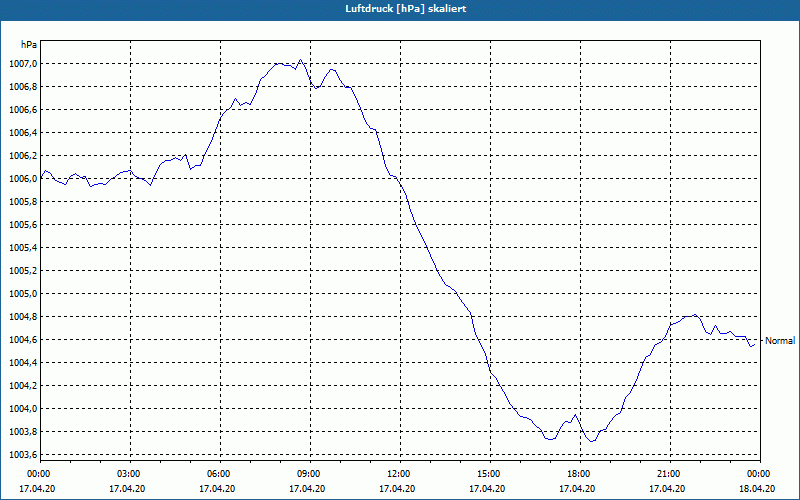Image resolution: width=800 pixels, height=500 pixels.
Task: Click the 15:00 time label on the x-axis
Action: (490, 474)
